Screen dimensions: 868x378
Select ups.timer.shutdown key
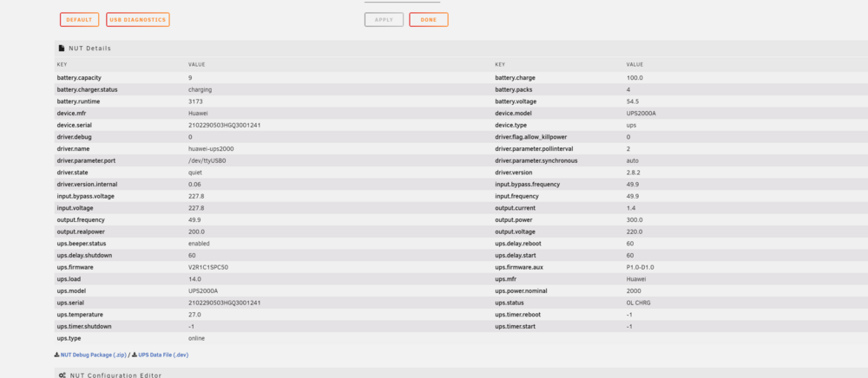(84, 327)
